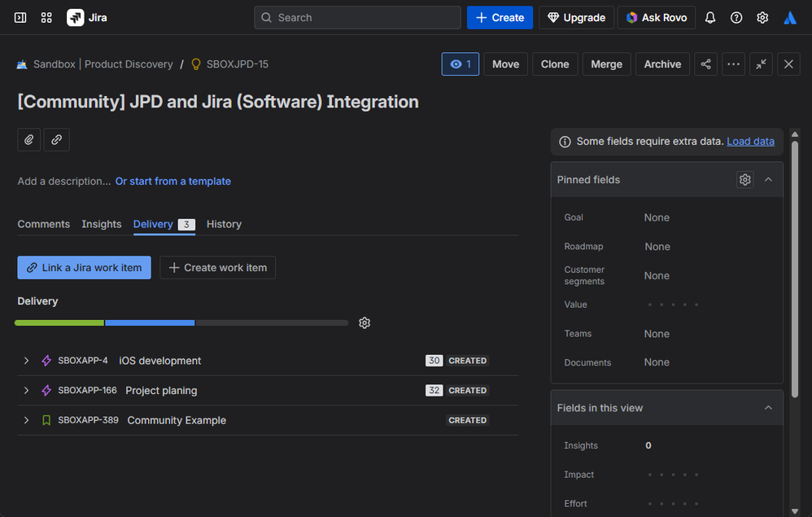Image resolution: width=812 pixels, height=517 pixels.
Task: Switch to the History tab
Action: tap(224, 225)
